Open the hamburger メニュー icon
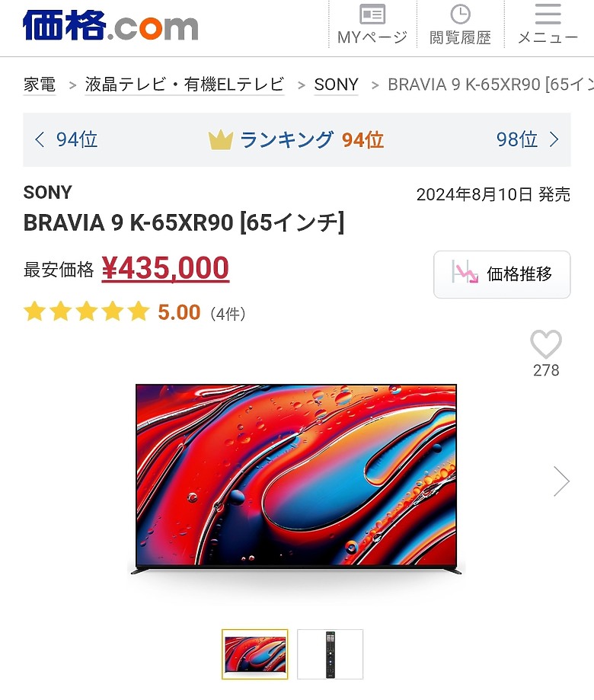 click(548, 15)
